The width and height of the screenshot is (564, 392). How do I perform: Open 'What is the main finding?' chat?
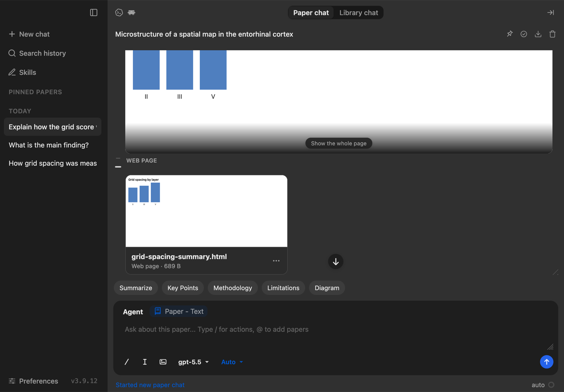click(x=53, y=145)
